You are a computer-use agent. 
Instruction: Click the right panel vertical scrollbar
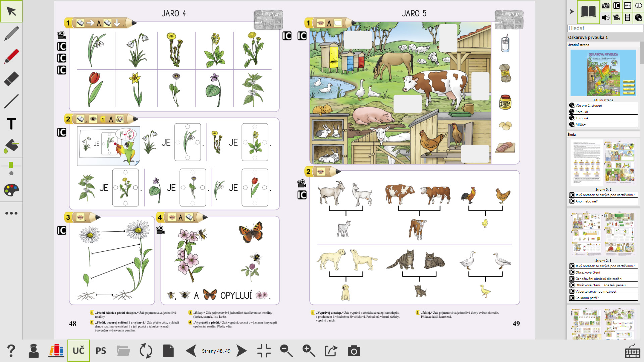pyautogui.click(x=642, y=53)
